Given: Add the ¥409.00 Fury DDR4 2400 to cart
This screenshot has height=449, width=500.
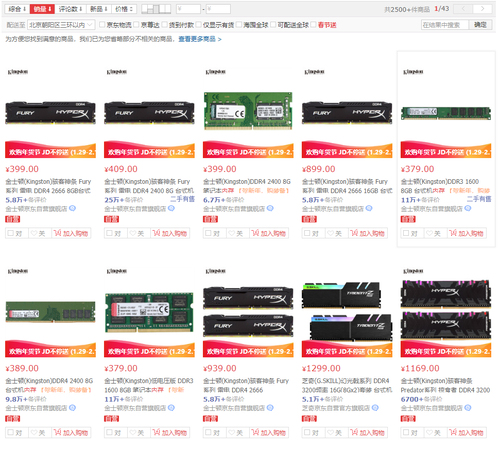Looking at the screenshot, I should coord(170,233).
